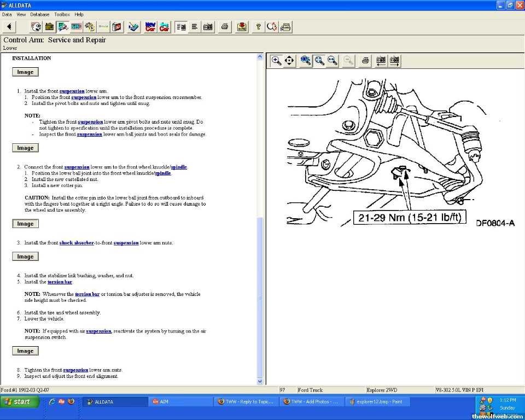The width and height of the screenshot is (525, 420).
Task: Click the question mark help icon
Action: tap(259, 26)
